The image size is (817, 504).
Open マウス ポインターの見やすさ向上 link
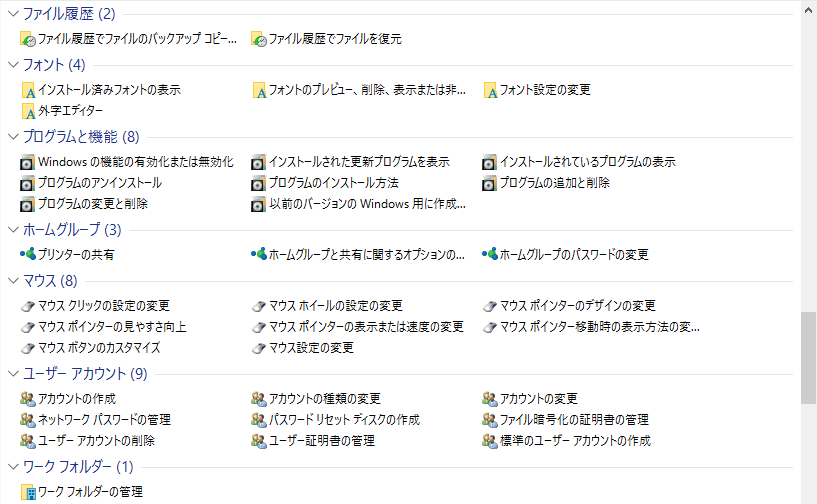pyautogui.click(x=112, y=327)
